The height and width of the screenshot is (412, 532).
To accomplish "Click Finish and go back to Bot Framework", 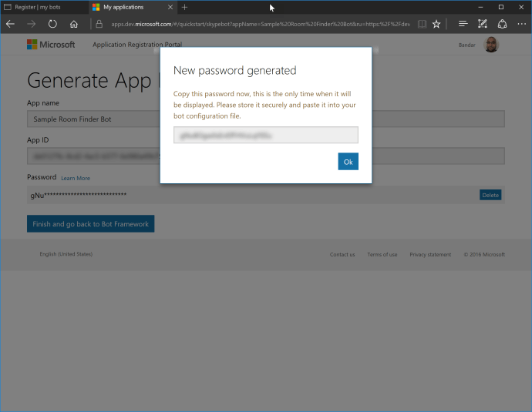I will (90, 224).
